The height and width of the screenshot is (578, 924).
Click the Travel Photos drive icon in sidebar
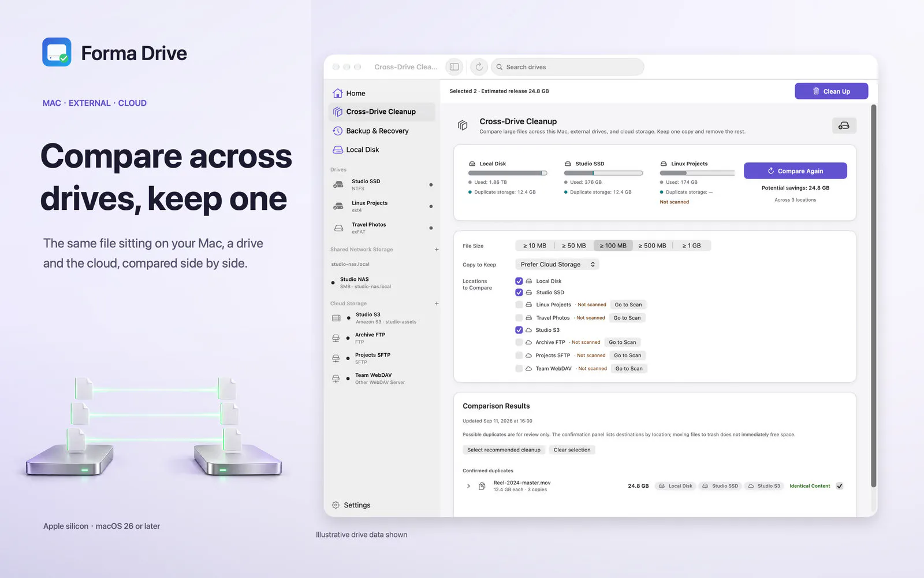(338, 228)
